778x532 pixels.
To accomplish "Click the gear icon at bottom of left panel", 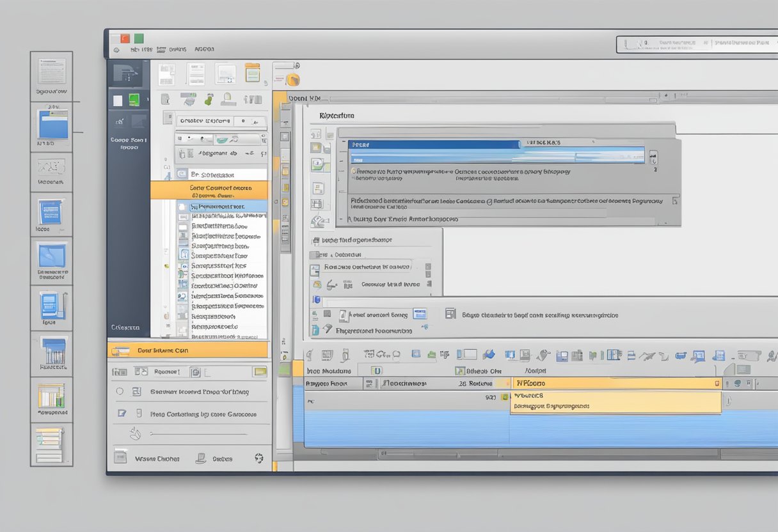I will [259, 458].
